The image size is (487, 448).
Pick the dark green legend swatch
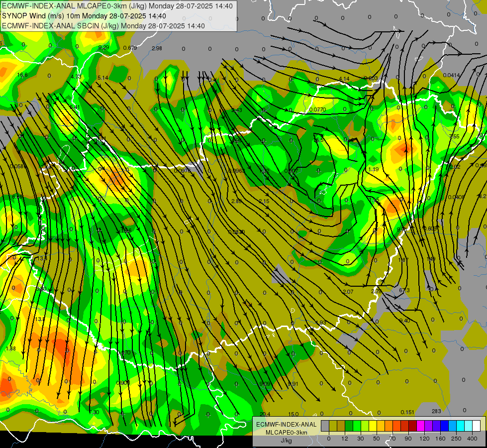(x=349, y=426)
